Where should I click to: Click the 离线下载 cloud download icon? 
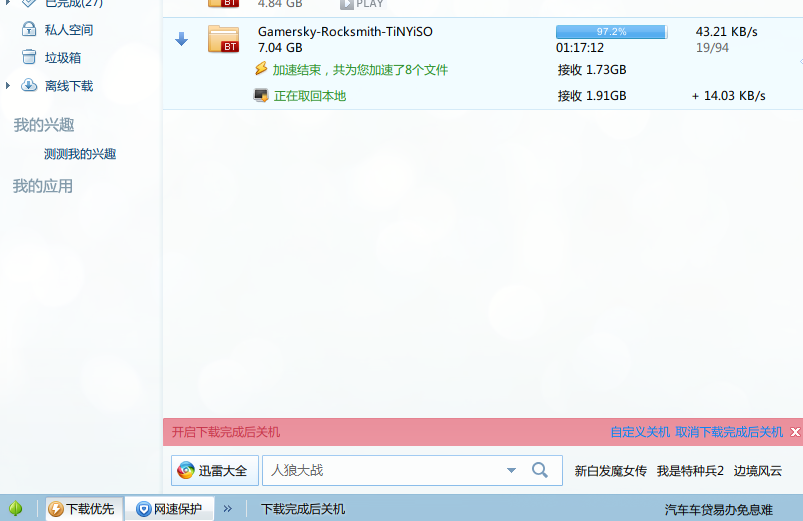pos(29,85)
